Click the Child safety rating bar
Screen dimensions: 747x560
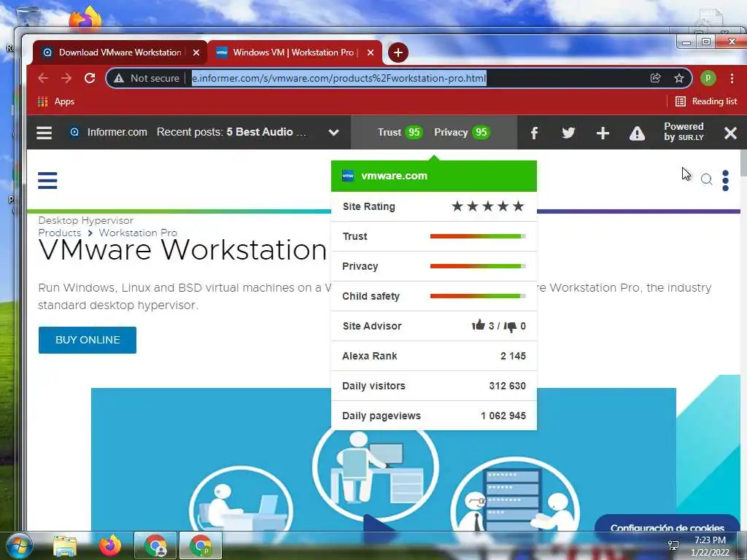(x=478, y=296)
